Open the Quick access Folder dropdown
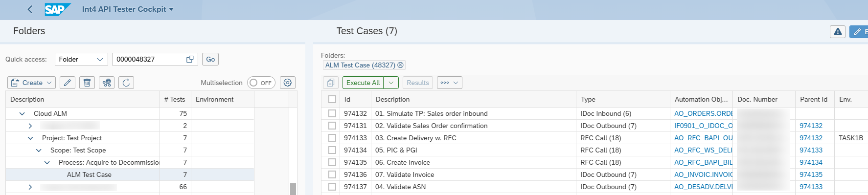Image resolution: width=868 pixels, height=195 pixels. pyautogui.click(x=81, y=59)
